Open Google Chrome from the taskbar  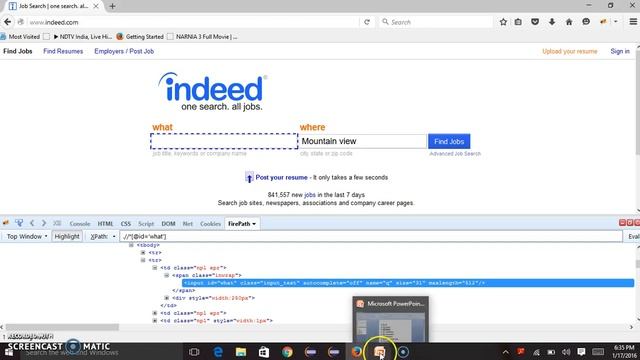[x=287, y=351]
